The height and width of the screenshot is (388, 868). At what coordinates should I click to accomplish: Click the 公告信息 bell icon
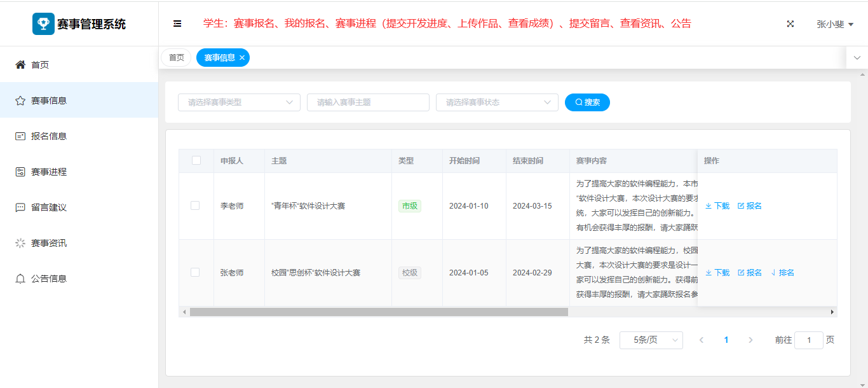click(x=20, y=279)
